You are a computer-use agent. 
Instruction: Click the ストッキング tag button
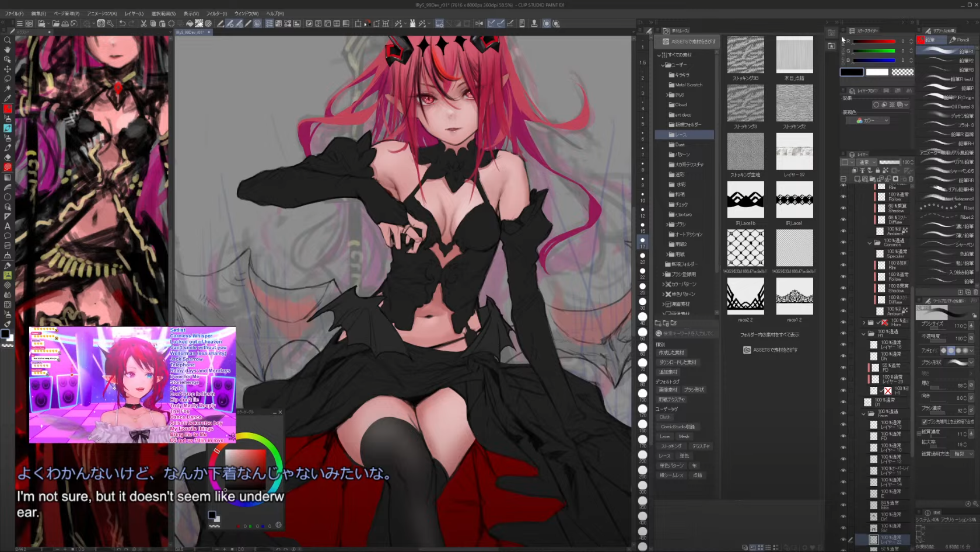(x=671, y=446)
